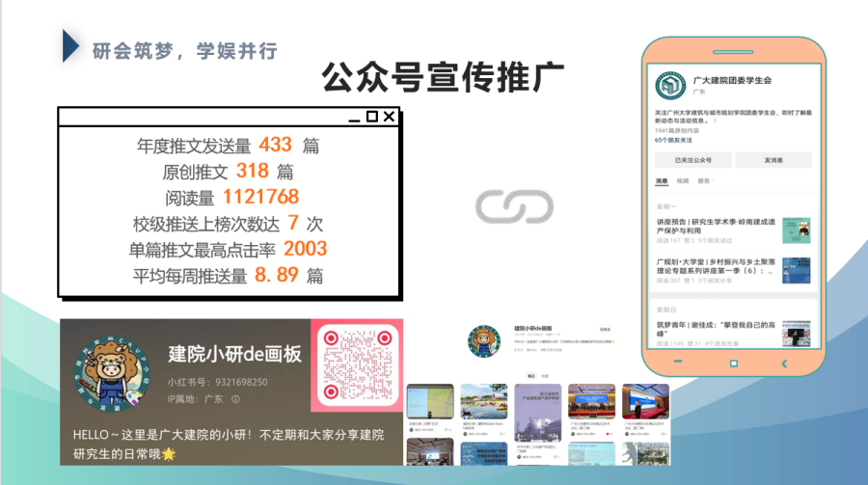Click the blue chevron beside 研会筑梦 heading
The width and height of the screenshot is (868, 485).
[x=71, y=48]
